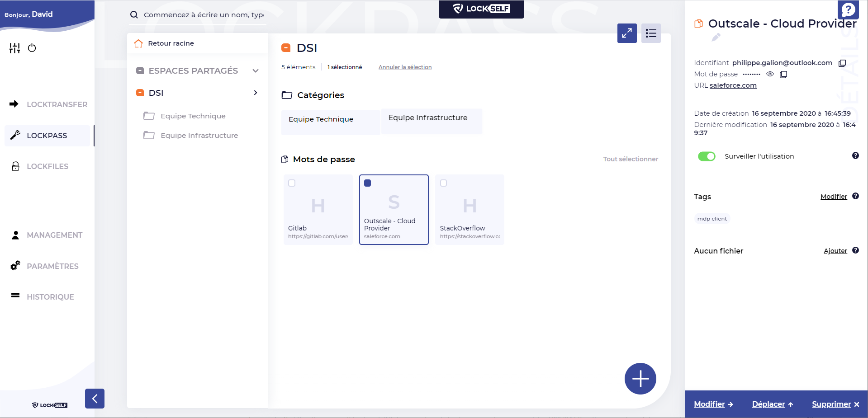Collapse the ESPACES PARTAGÉS chevron
868x418 pixels.
tap(256, 71)
